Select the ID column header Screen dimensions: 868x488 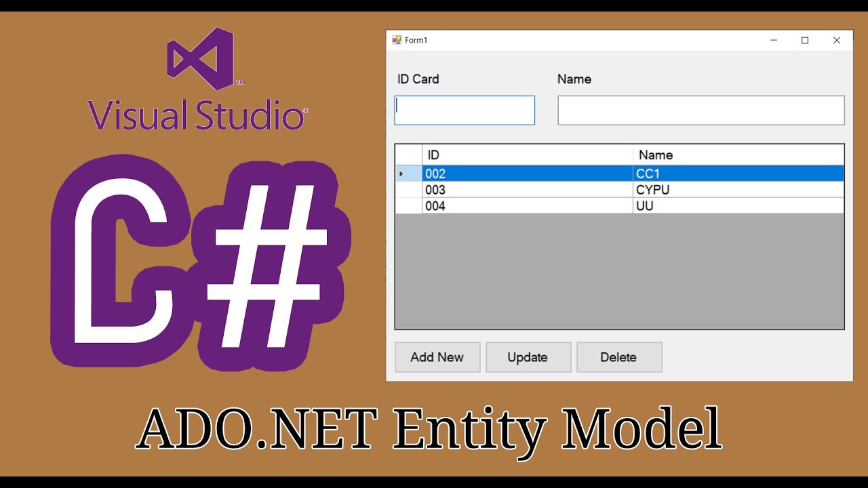[x=528, y=155]
